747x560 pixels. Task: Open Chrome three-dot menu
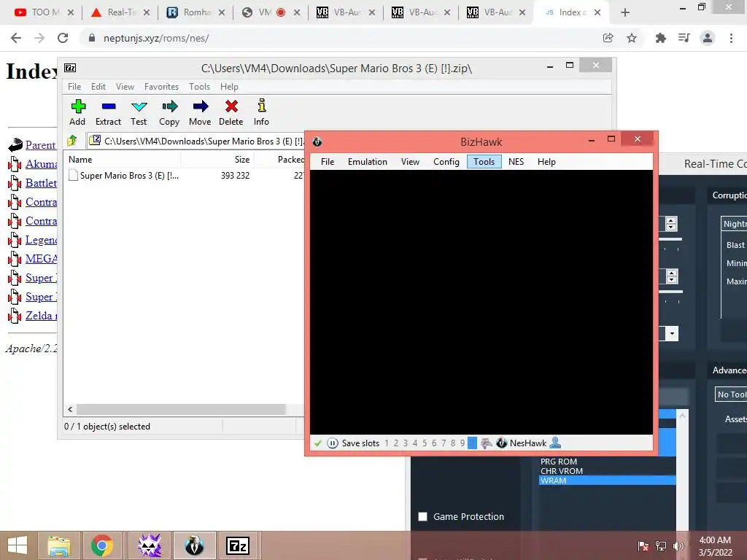(x=731, y=38)
